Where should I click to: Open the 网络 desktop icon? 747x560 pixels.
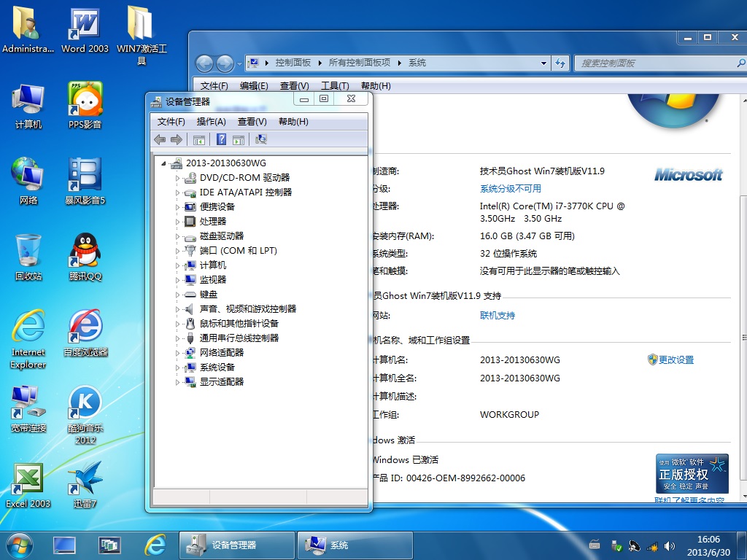click(28, 182)
